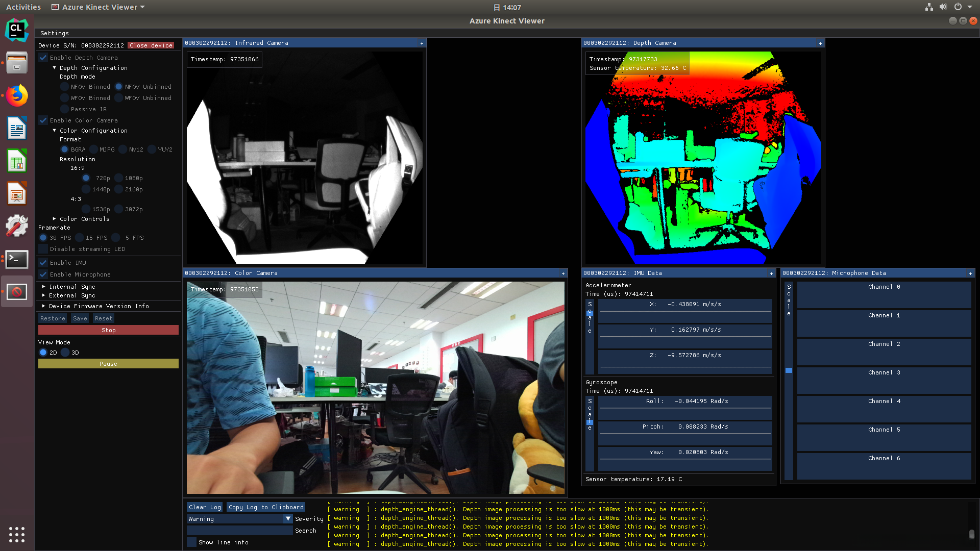The height and width of the screenshot is (551, 980).
Task: Click the Microphone Data panel plus icon
Action: (x=970, y=273)
